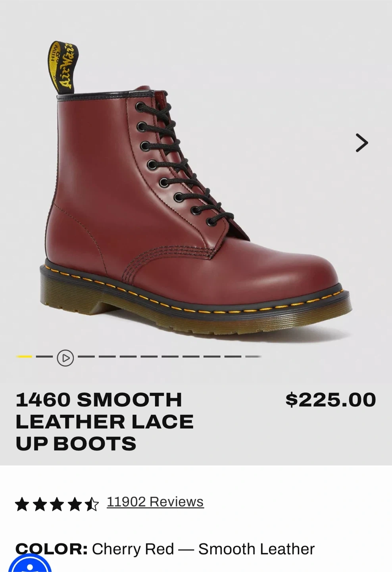The image size is (392, 572).
Task: Select the third dash after the play icon
Action: [x=128, y=356]
